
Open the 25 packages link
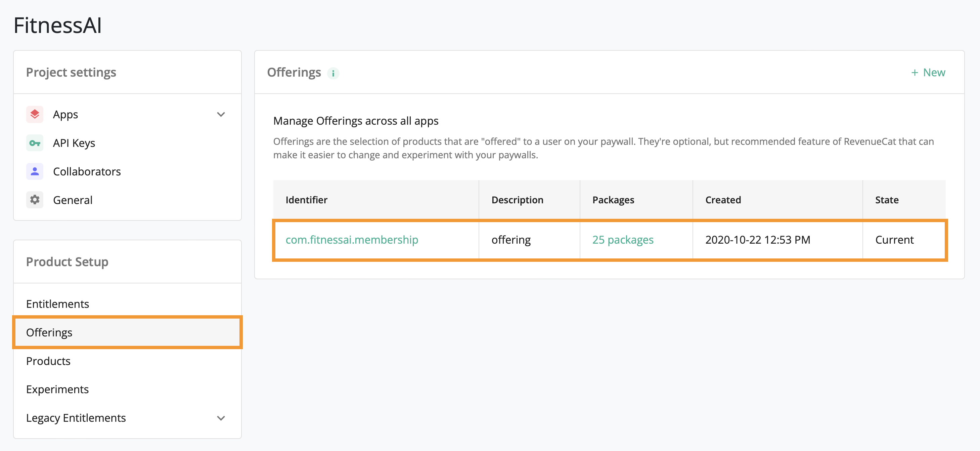pos(622,240)
